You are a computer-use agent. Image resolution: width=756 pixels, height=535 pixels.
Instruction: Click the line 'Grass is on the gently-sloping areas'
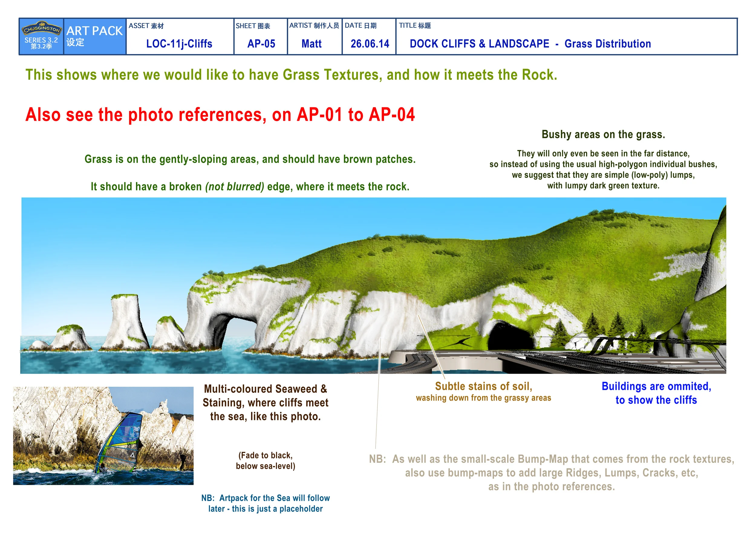pyautogui.click(x=250, y=159)
